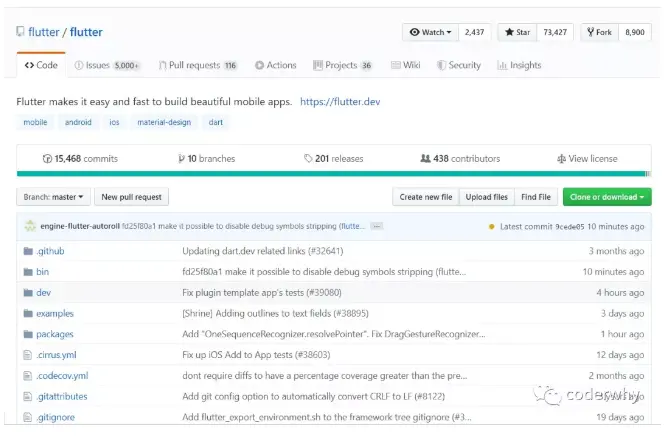Select the android topic tag
This screenshot has width=667, height=445.
point(78,122)
